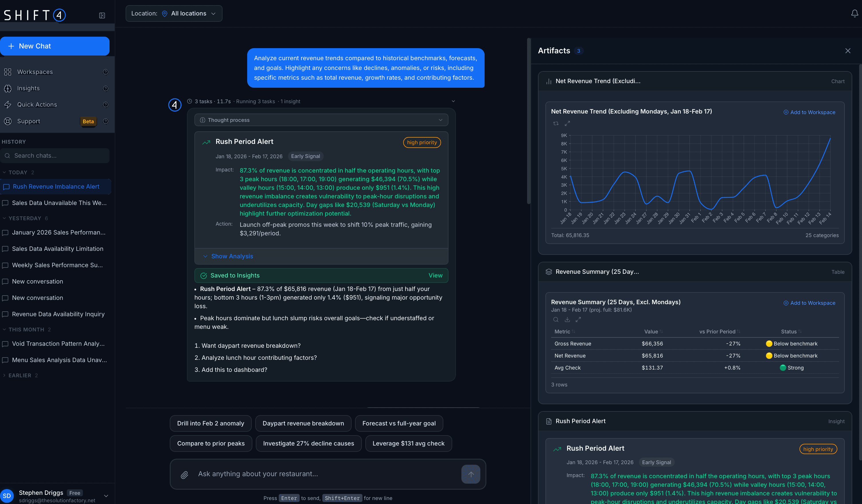Click Leverage $131 avg check suggestion

pyautogui.click(x=408, y=443)
